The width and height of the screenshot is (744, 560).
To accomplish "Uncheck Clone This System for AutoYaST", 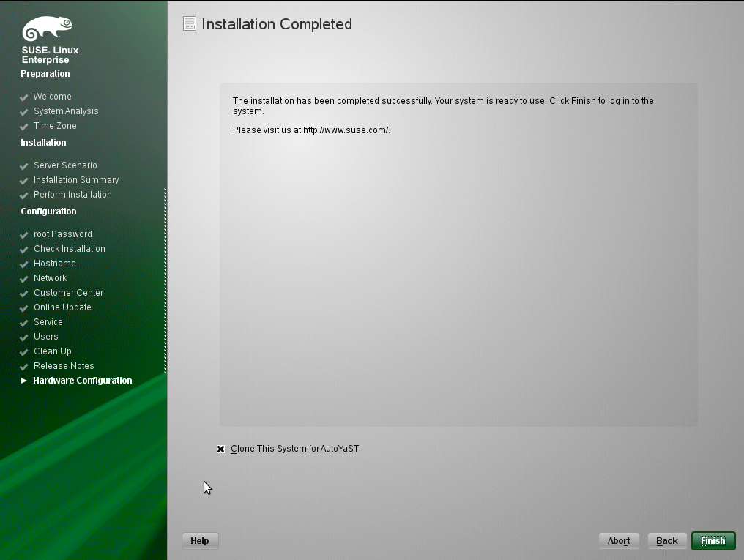I will click(220, 449).
